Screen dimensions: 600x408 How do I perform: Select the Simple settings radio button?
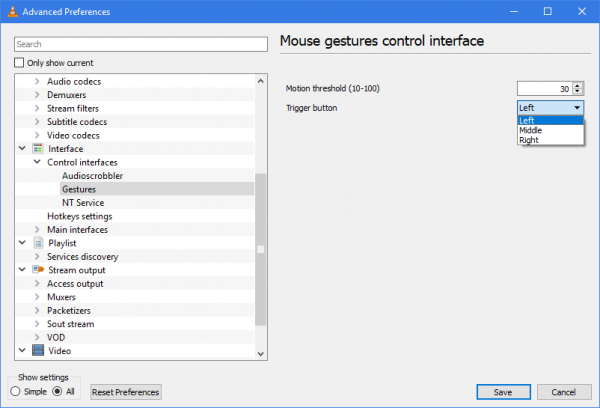[x=15, y=391]
